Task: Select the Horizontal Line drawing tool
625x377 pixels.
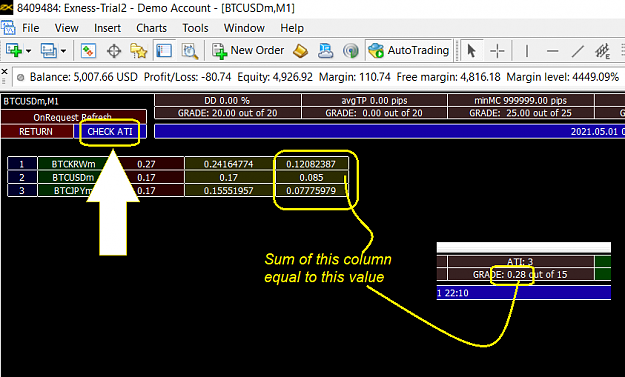Action: click(x=552, y=51)
